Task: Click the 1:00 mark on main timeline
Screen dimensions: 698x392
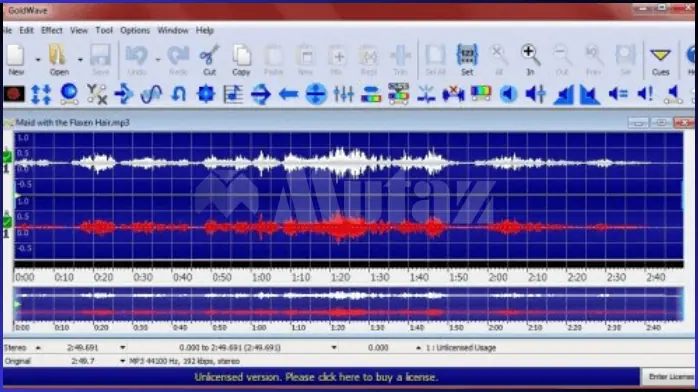Action: point(261,277)
